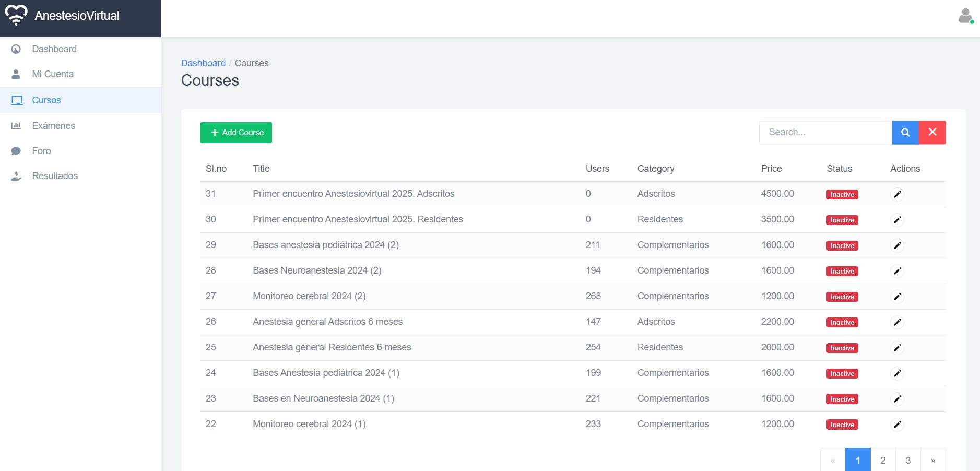Edit the Anestesia general Adscritos 6 meses row

click(x=897, y=322)
